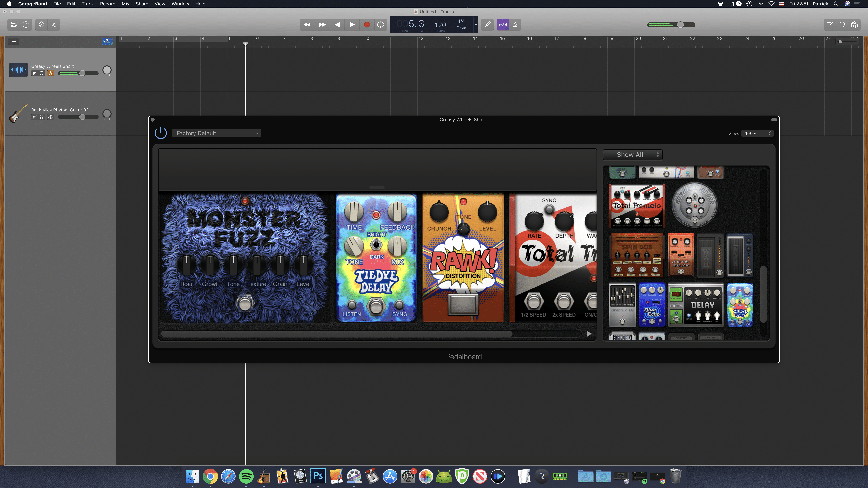This screenshot has width=868, height=488.
Task: Toggle the 1234 Count-in button
Action: pos(503,25)
